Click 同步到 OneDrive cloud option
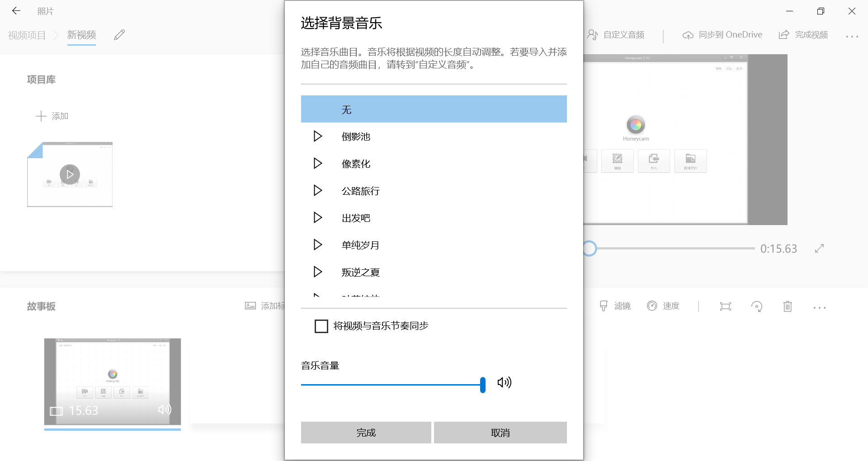The width and height of the screenshot is (868, 461). tap(722, 35)
